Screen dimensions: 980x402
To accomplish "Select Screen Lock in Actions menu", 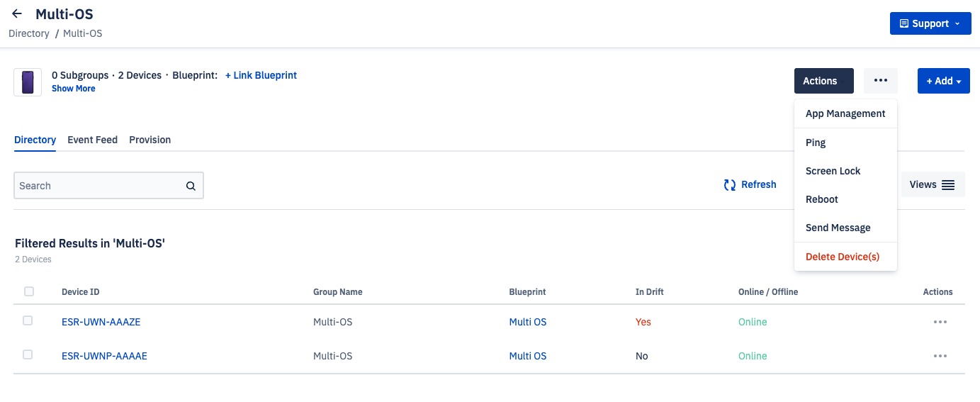I will coord(845,171).
